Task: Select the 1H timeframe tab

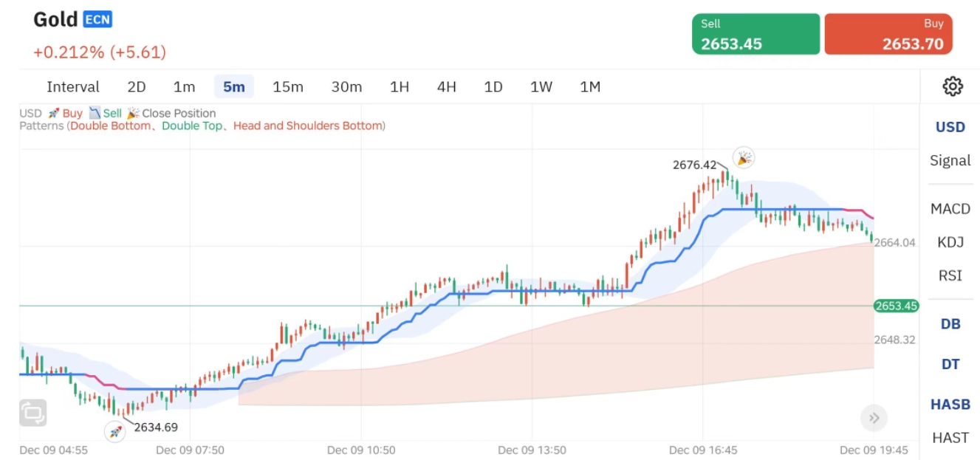Action: [x=400, y=87]
